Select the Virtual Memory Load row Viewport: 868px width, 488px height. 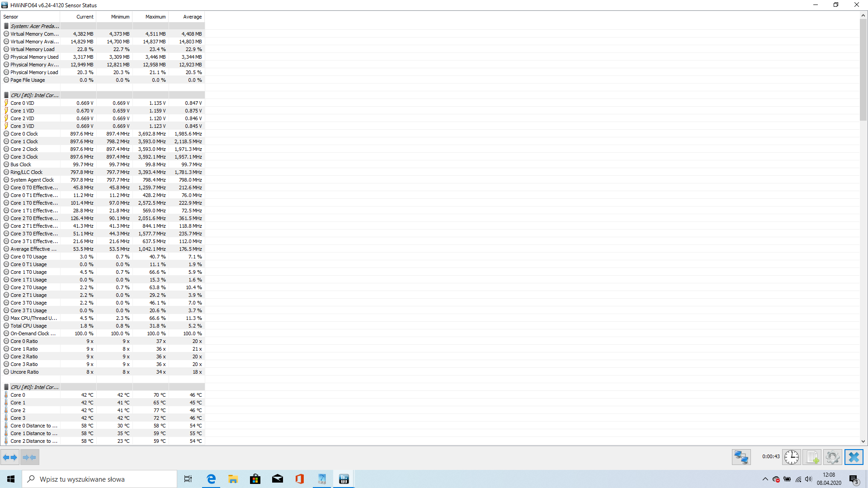(103, 49)
